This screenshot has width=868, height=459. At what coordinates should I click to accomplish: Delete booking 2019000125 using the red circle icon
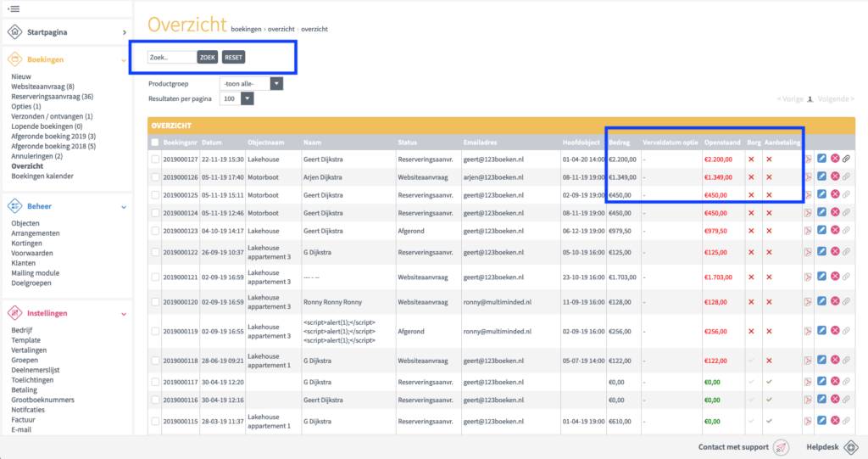pos(835,194)
